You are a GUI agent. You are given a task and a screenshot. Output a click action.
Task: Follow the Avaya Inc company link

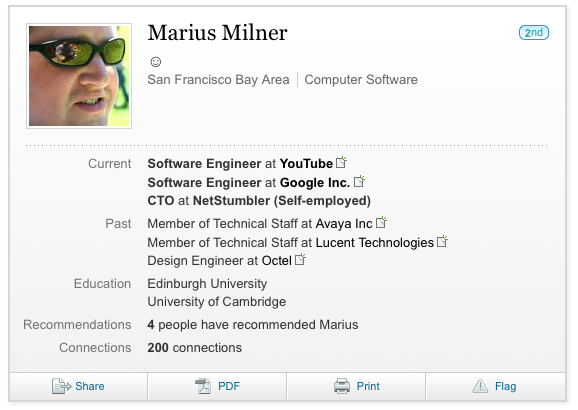click(344, 224)
